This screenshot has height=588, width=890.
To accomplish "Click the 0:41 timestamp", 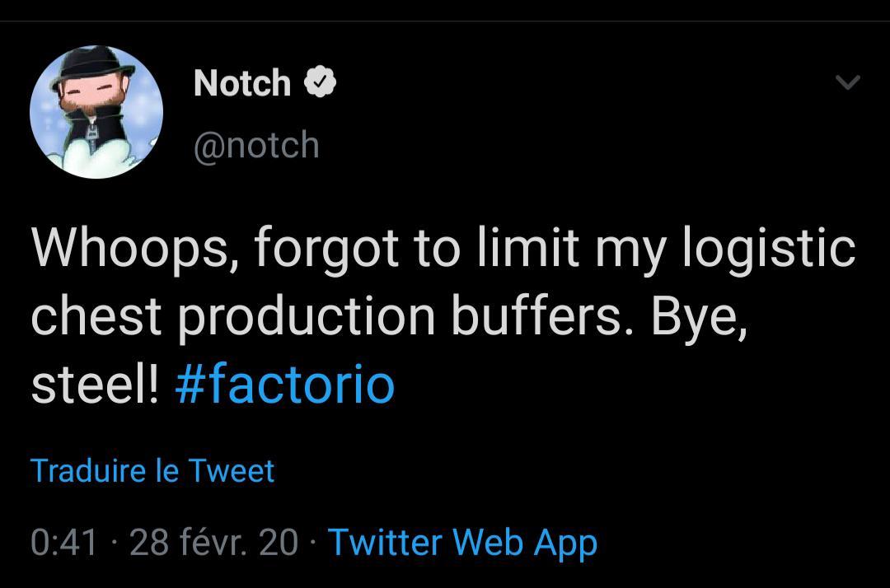I will [x=63, y=542].
